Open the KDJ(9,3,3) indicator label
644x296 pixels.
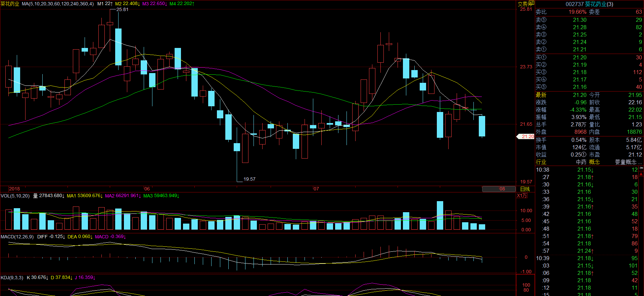tap(12, 278)
